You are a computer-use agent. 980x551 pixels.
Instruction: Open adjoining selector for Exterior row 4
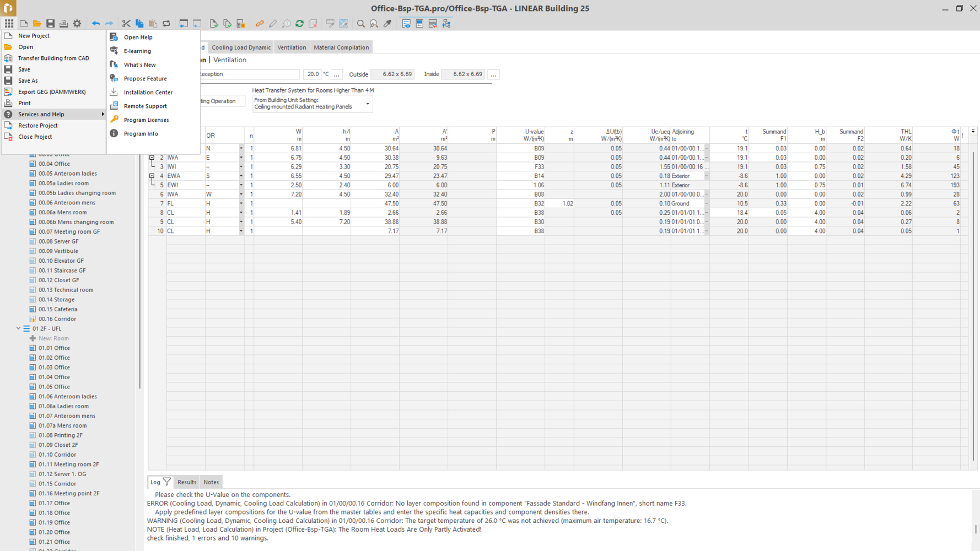pyautogui.click(x=707, y=176)
